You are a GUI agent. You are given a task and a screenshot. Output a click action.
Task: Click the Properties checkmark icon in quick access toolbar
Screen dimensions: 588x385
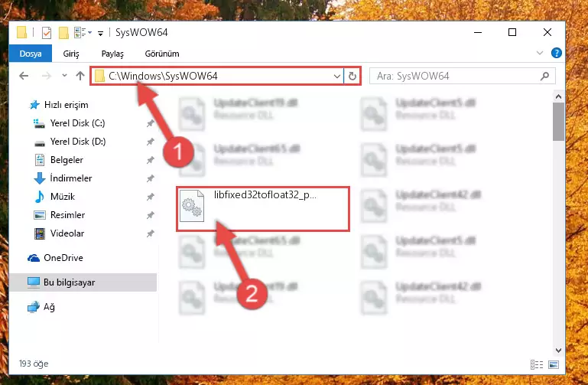47,33
